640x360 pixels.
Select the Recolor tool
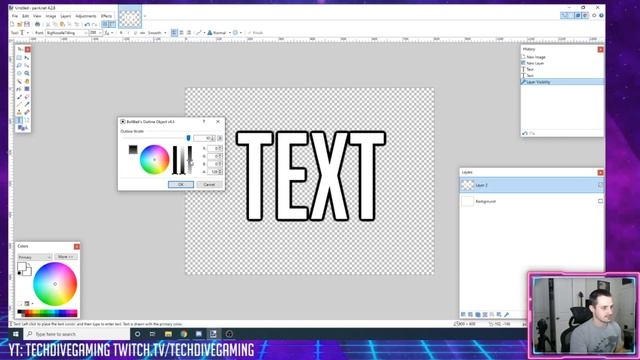coord(27,112)
